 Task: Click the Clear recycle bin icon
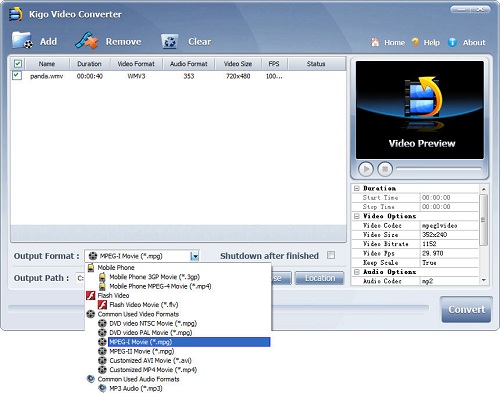tap(170, 42)
